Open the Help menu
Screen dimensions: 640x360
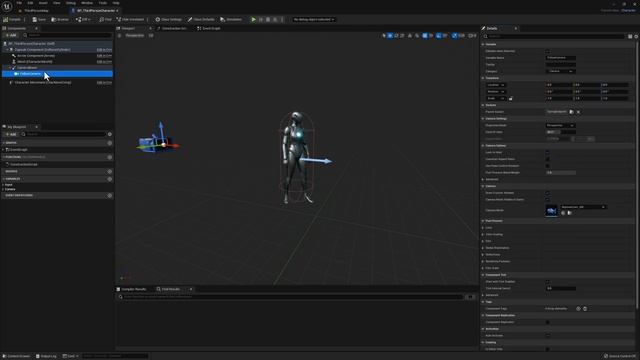tap(116, 3)
